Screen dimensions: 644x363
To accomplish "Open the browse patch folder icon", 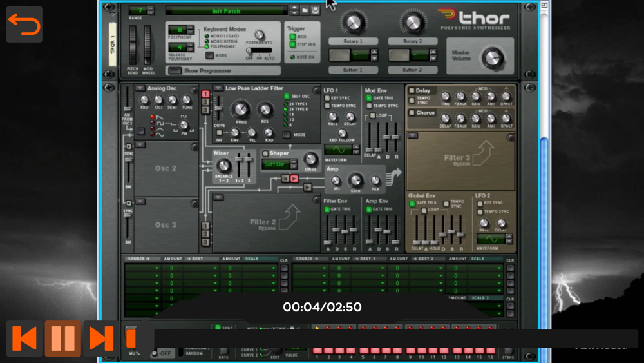I will pyautogui.click(x=305, y=10).
